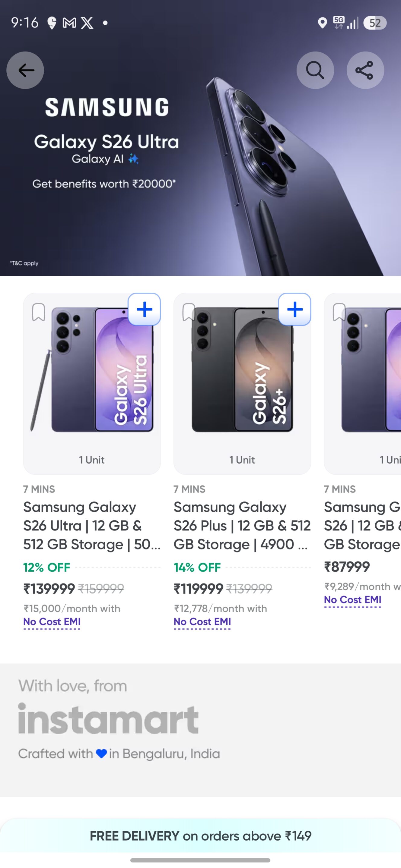Bookmark the Galaxy S26 Ultra

point(38,312)
